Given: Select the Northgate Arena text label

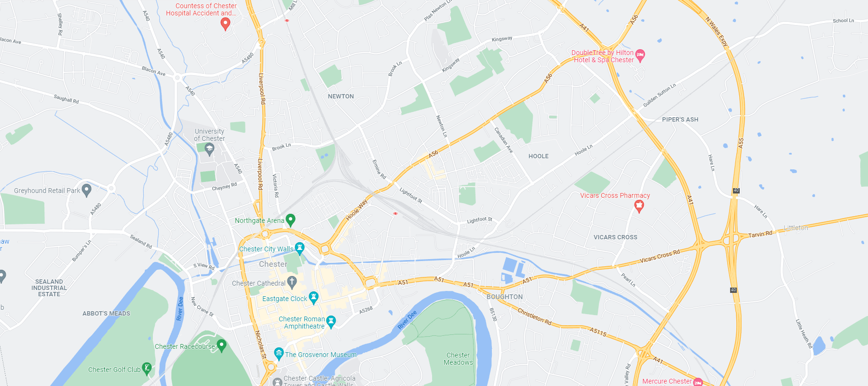Looking at the screenshot, I should (x=259, y=221).
